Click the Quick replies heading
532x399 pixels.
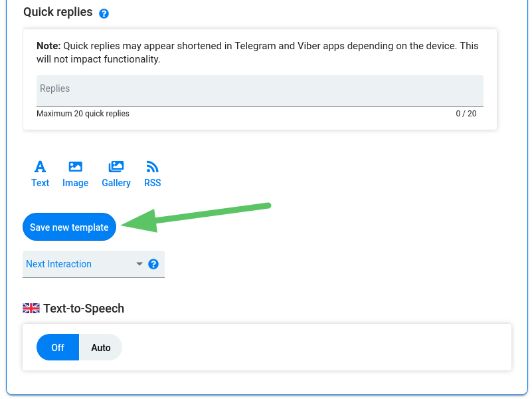point(58,12)
